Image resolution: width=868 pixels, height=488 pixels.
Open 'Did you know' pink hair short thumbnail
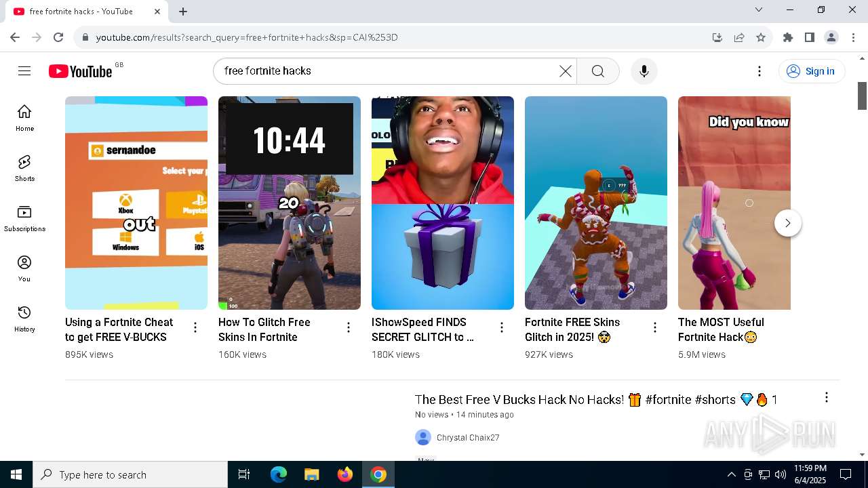(x=734, y=203)
